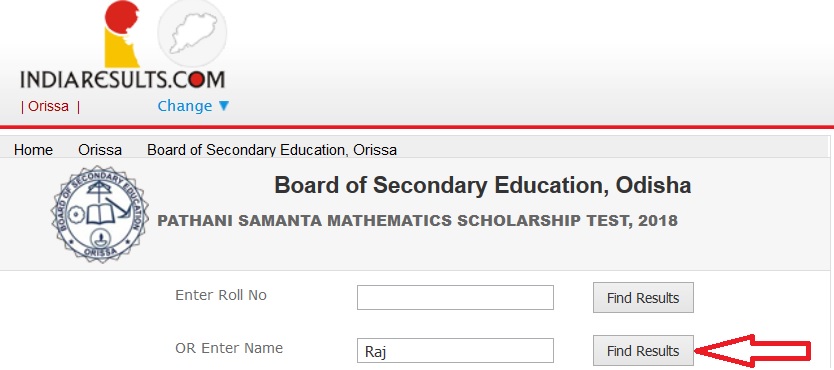
Task: Open Board of Secondary Education, Orissa breadcrumb
Action: click(272, 150)
